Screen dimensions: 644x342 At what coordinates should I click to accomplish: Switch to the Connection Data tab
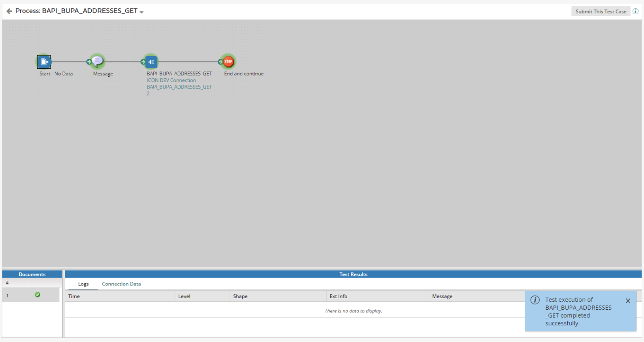(121, 284)
